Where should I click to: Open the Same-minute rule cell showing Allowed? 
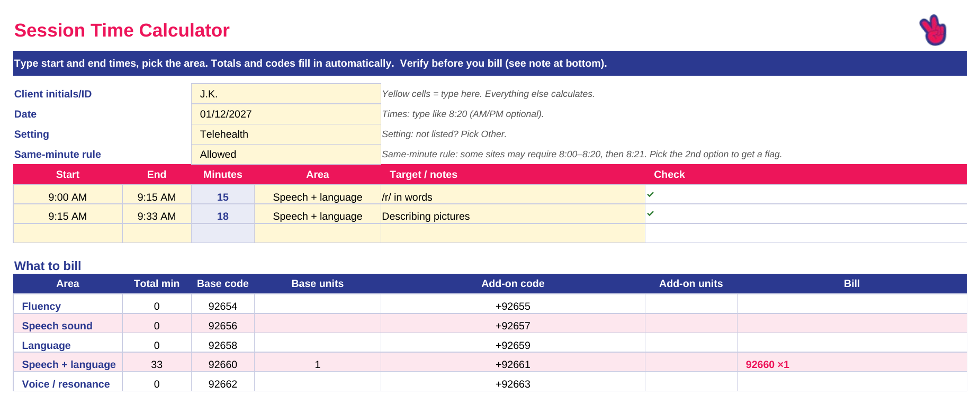pyautogui.click(x=286, y=154)
